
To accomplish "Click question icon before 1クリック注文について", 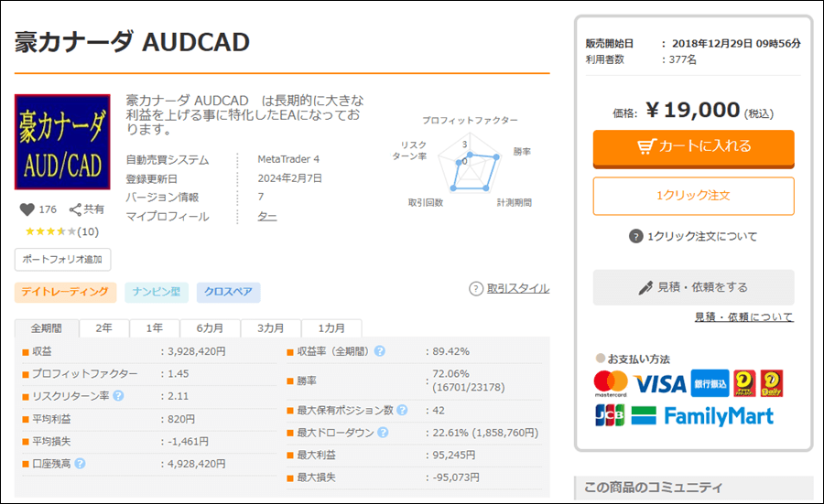I will (x=636, y=236).
